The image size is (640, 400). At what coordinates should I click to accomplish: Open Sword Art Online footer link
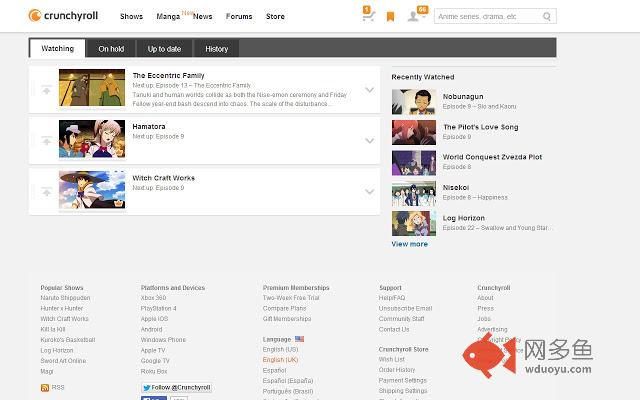(63, 361)
